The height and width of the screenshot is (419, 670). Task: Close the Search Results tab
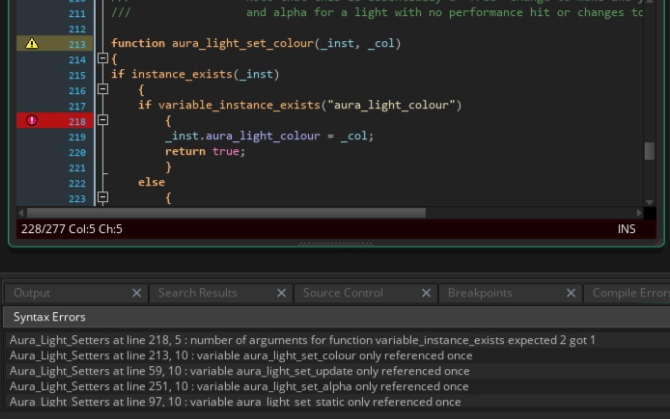(x=283, y=293)
